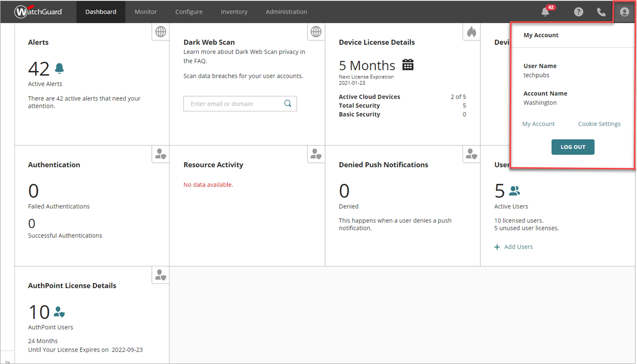
Task: Open the Monitor menu
Action: click(146, 12)
